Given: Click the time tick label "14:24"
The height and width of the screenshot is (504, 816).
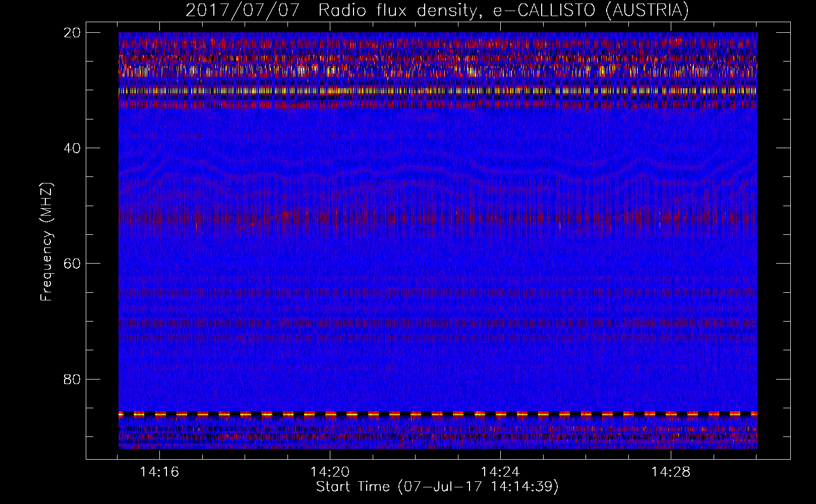Looking at the screenshot, I should pyautogui.click(x=500, y=472).
